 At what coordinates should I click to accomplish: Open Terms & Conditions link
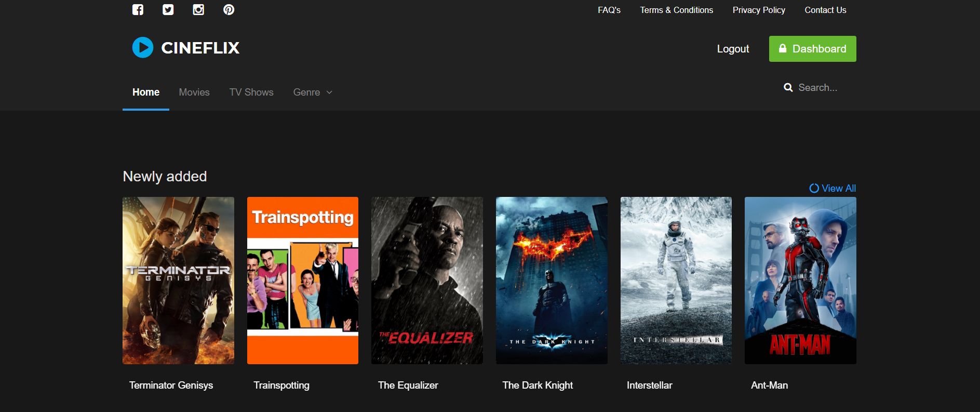[676, 10]
